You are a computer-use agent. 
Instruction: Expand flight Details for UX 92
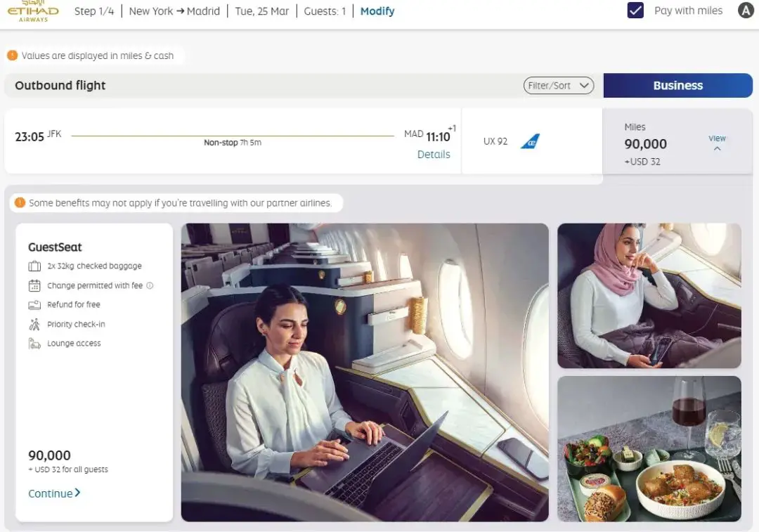tap(434, 155)
